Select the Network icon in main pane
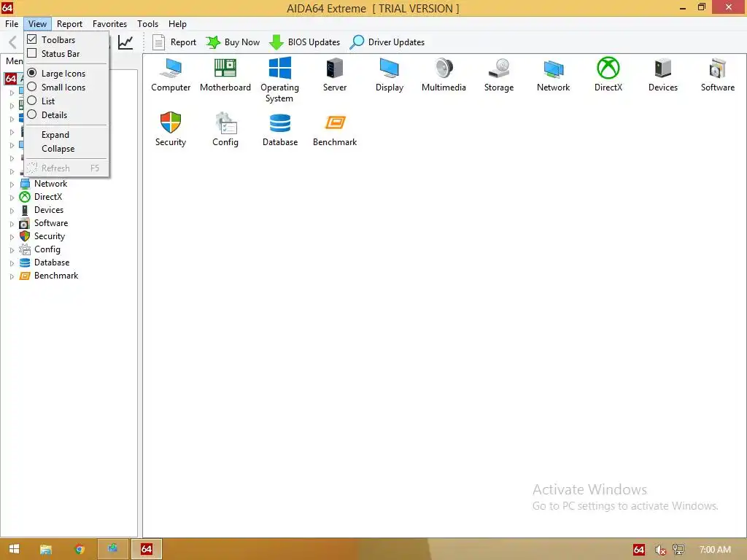This screenshot has height=560, width=747. [x=553, y=75]
